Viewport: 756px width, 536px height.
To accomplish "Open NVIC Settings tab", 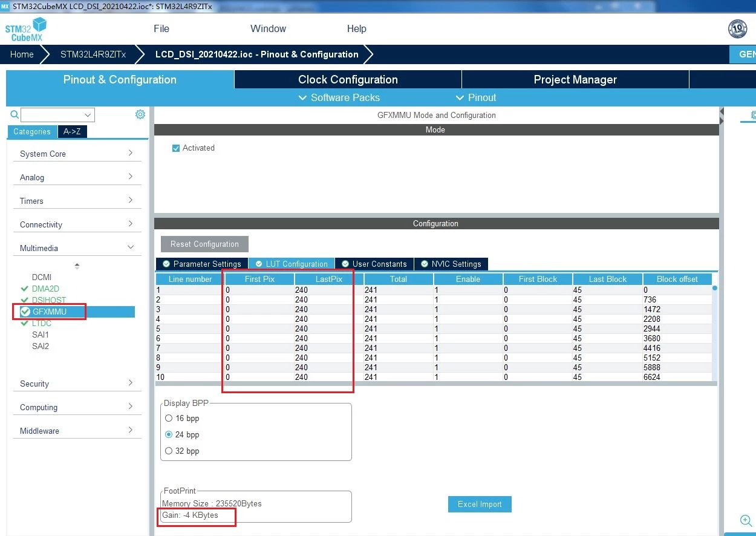I will pos(451,264).
